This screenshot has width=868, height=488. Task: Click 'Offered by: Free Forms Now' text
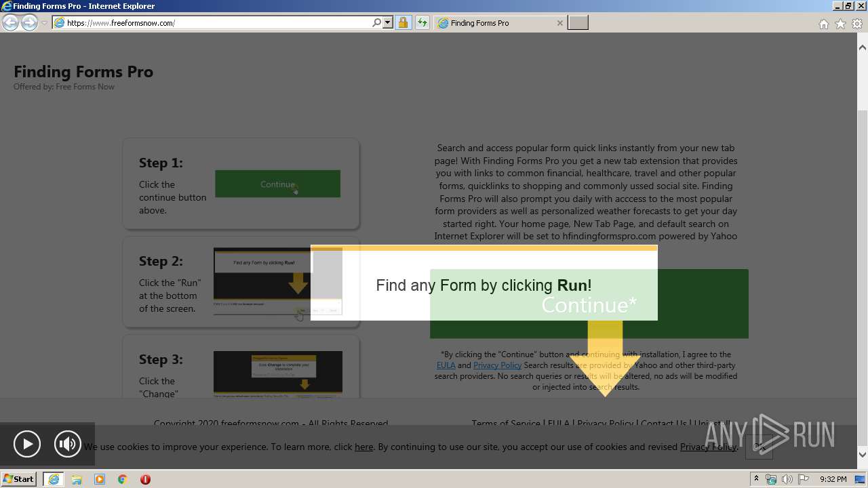click(64, 87)
